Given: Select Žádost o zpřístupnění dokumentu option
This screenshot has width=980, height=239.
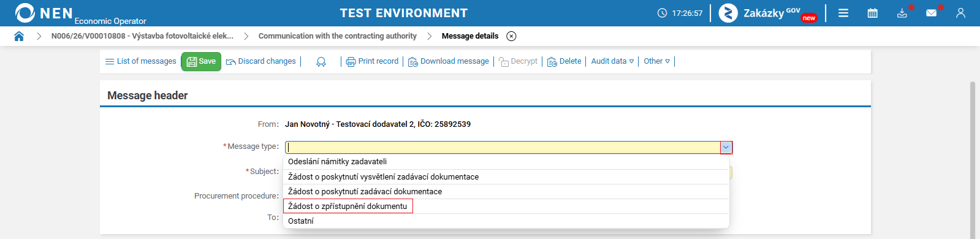Looking at the screenshot, I should (x=506, y=206).
